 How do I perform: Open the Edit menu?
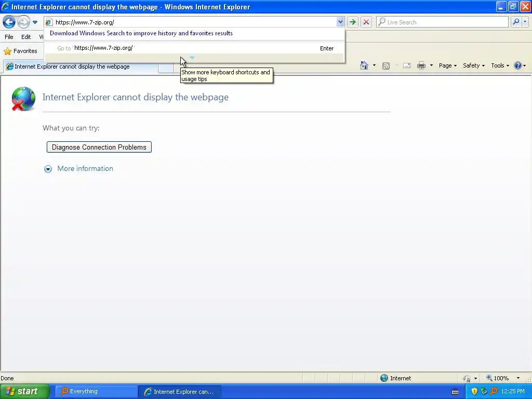[x=26, y=37]
